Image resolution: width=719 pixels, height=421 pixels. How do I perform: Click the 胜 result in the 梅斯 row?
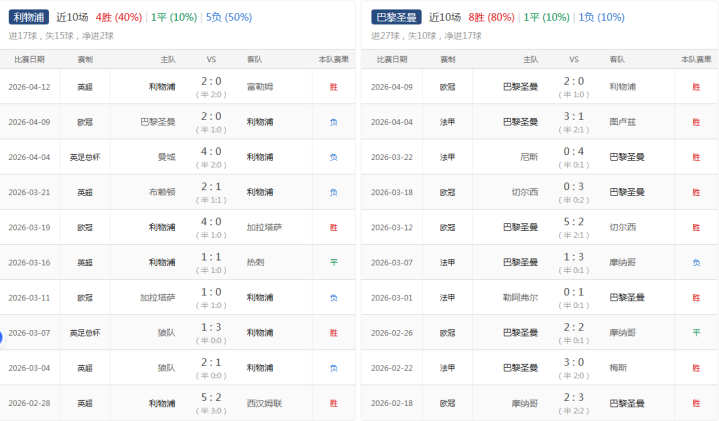point(697,368)
